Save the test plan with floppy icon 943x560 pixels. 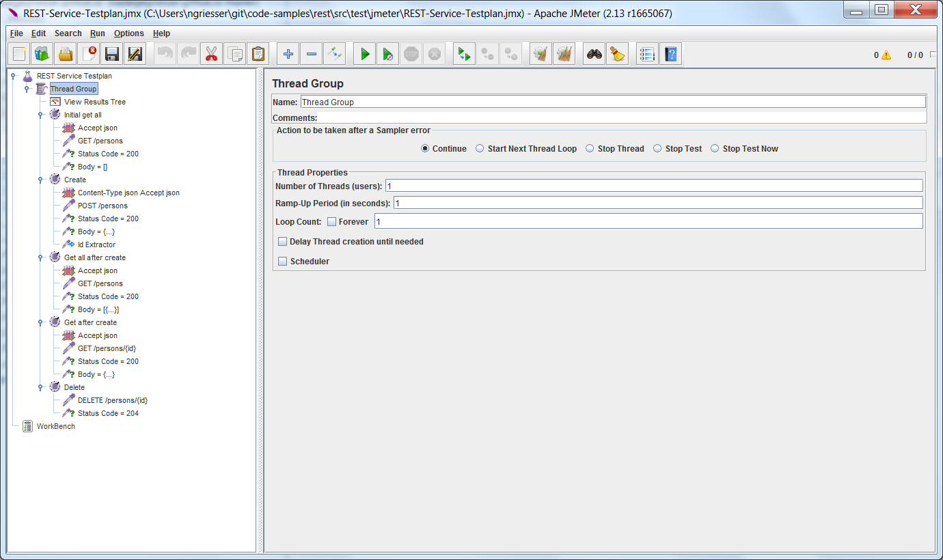(112, 54)
